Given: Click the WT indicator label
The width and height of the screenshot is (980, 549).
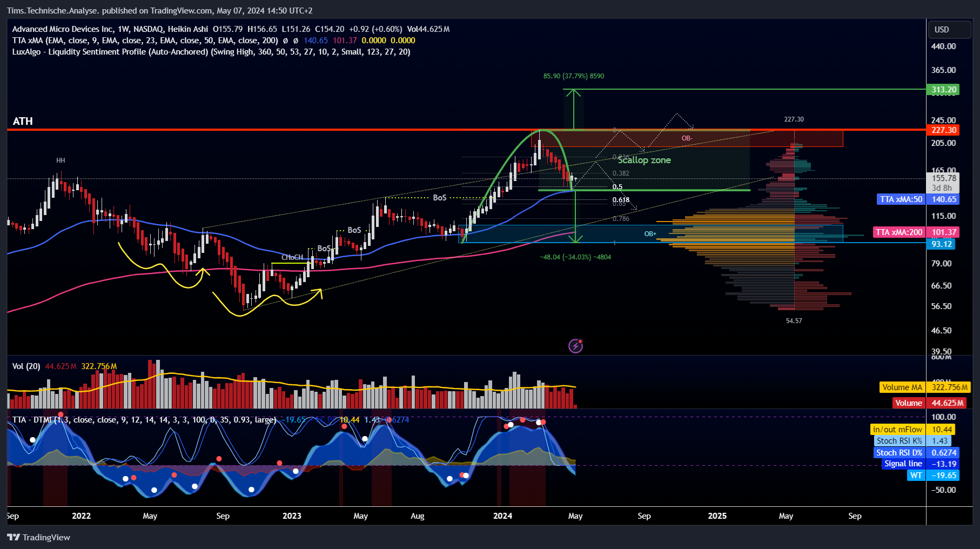Looking at the screenshot, I should tap(916, 476).
